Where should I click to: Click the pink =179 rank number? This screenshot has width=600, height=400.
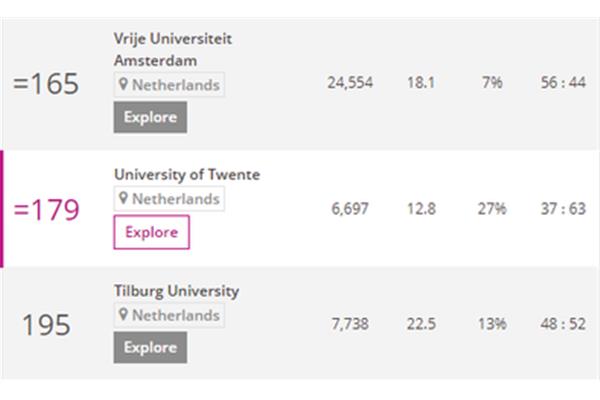coord(46,209)
